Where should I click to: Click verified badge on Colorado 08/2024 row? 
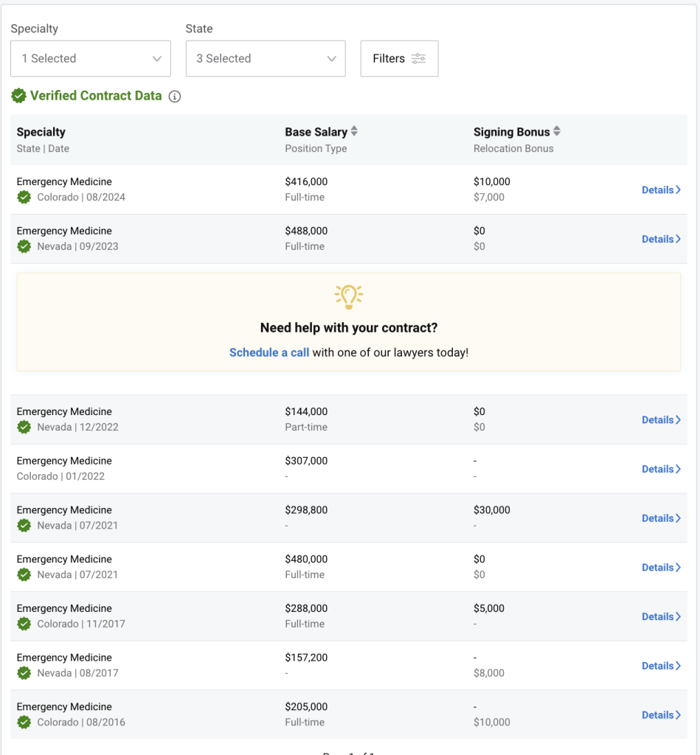[24, 198]
